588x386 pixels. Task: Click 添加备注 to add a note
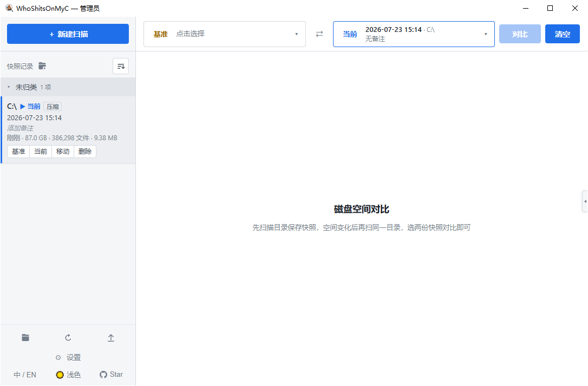tap(20, 128)
